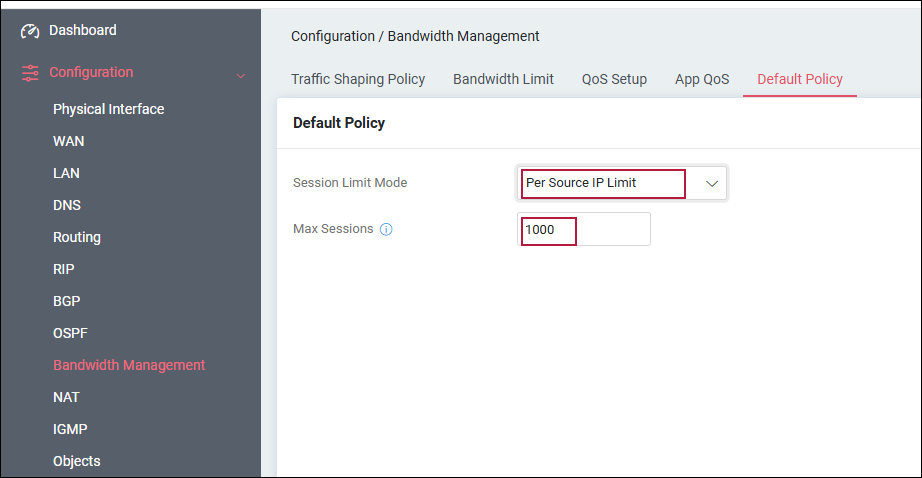
Task: Open the WAN configuration page
Action: coord(69,141)
